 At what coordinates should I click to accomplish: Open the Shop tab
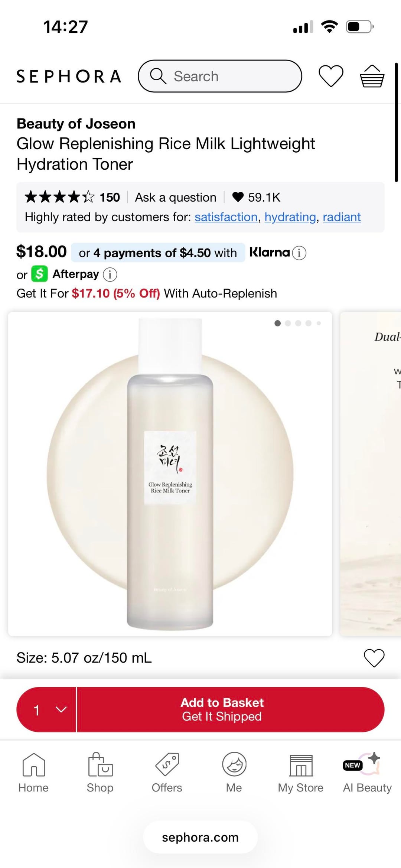100,772
